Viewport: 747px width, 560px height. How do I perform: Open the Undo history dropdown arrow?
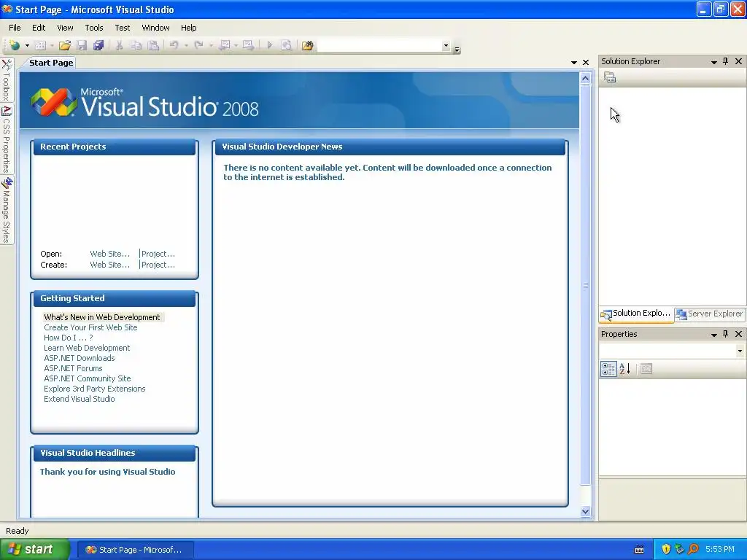pyautogui.click(x=186, y=45)
